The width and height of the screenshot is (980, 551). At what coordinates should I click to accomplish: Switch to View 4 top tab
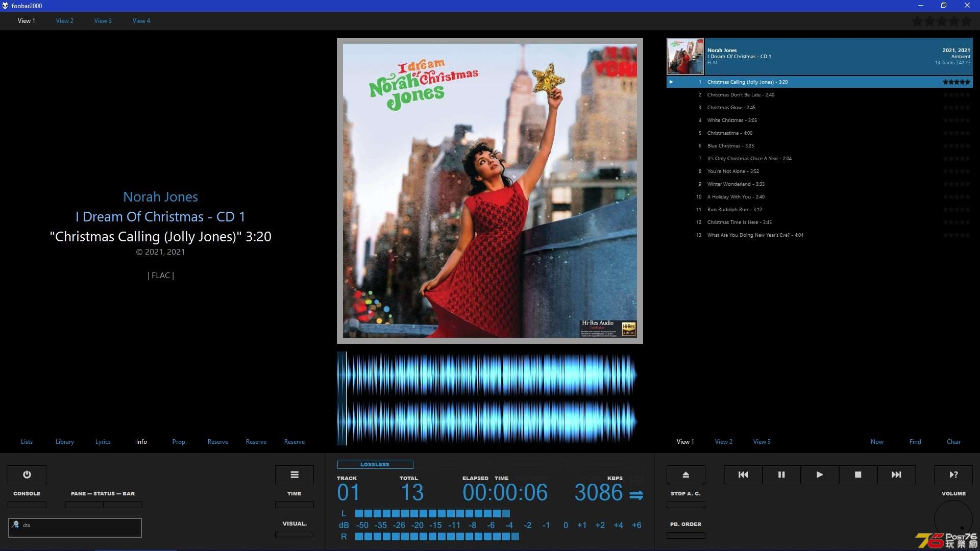(141, 21)
